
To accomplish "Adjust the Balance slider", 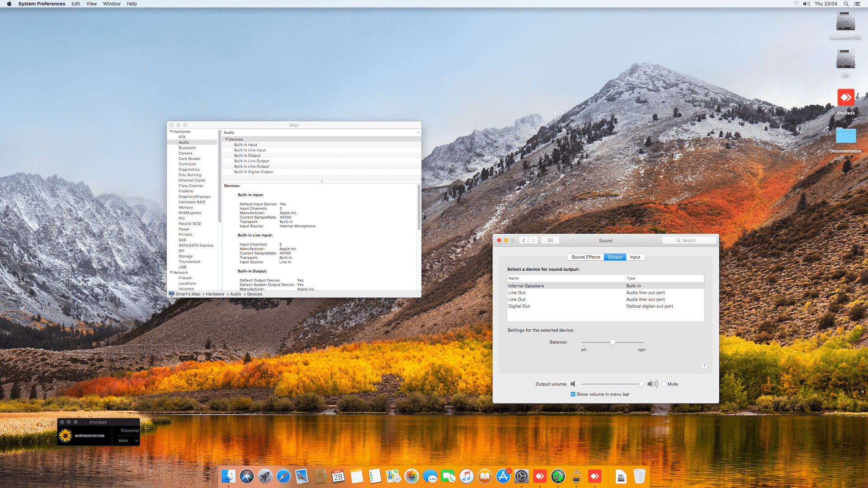I will tap(613, 343).
